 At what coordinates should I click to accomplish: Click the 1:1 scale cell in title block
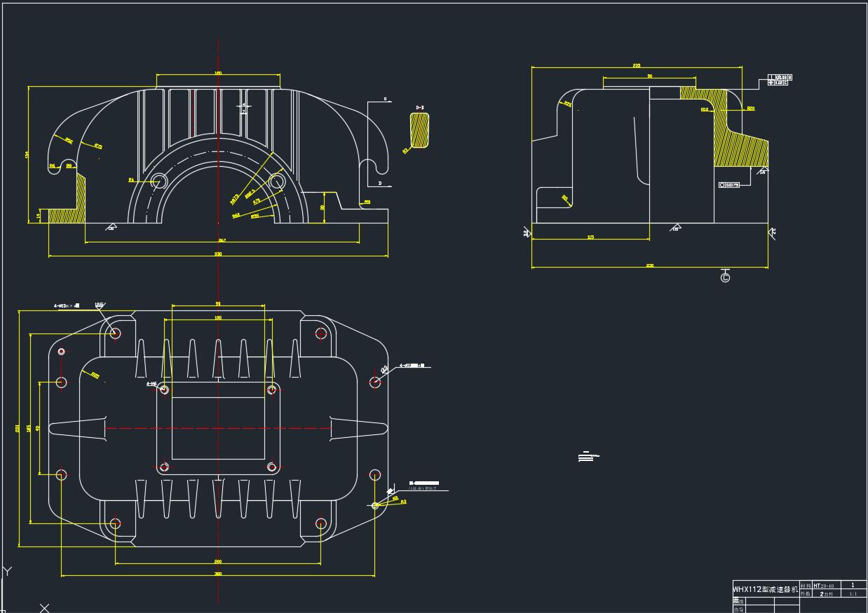853,593
